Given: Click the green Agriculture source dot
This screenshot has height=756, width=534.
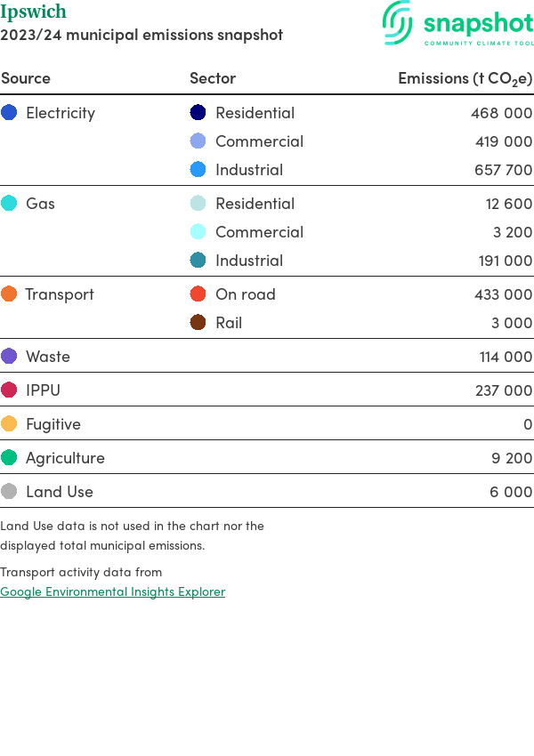Looking at the screenshot, I should (9, 458).
